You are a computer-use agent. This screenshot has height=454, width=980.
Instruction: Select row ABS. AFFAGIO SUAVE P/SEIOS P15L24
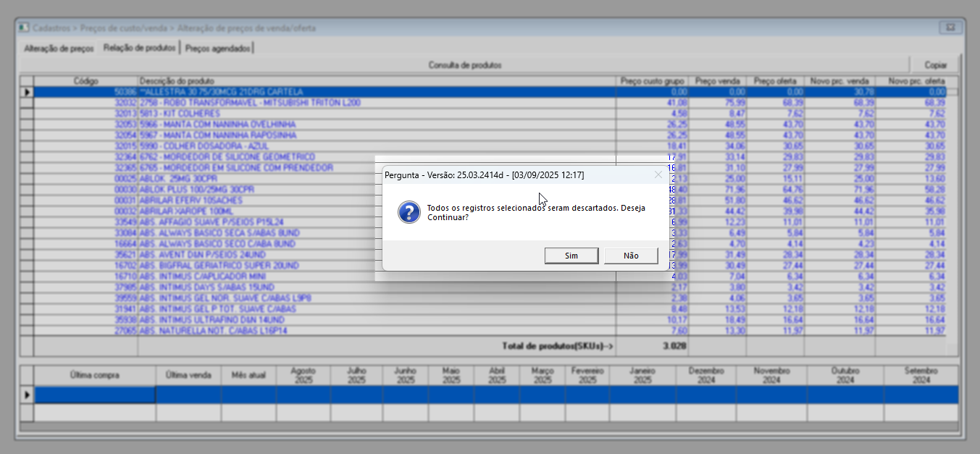point(490,222)
